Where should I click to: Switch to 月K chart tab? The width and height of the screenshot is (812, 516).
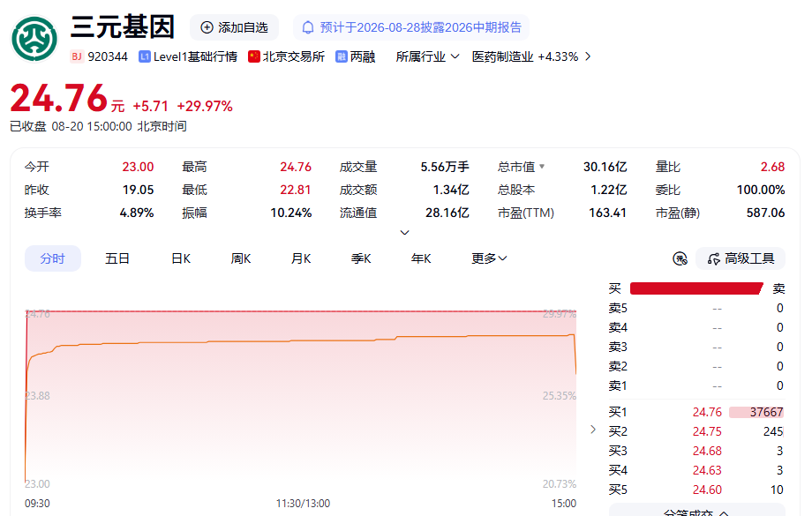[x=301, y=258]
